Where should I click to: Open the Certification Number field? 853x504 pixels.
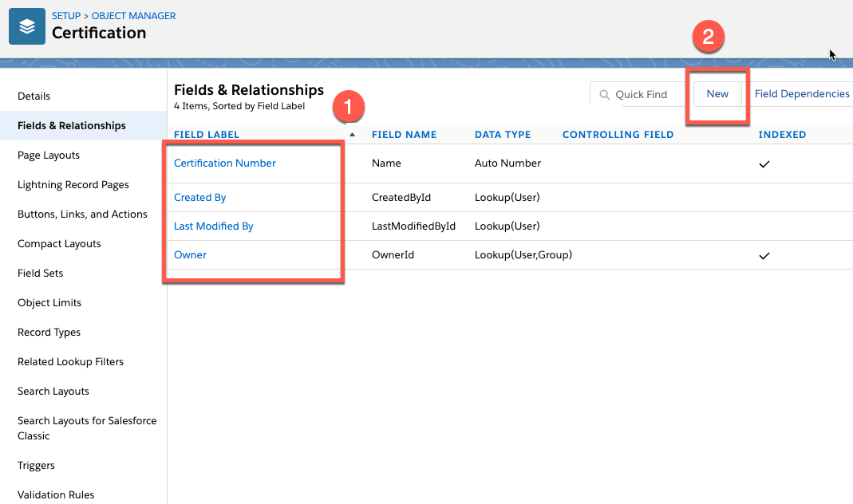223,163
